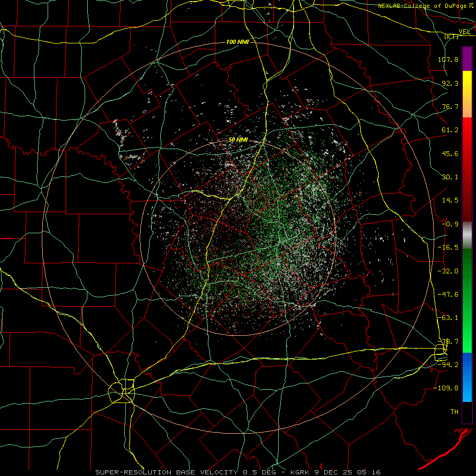
Task: Click the 30.1 velocity scale value
Action: point(450,177)
